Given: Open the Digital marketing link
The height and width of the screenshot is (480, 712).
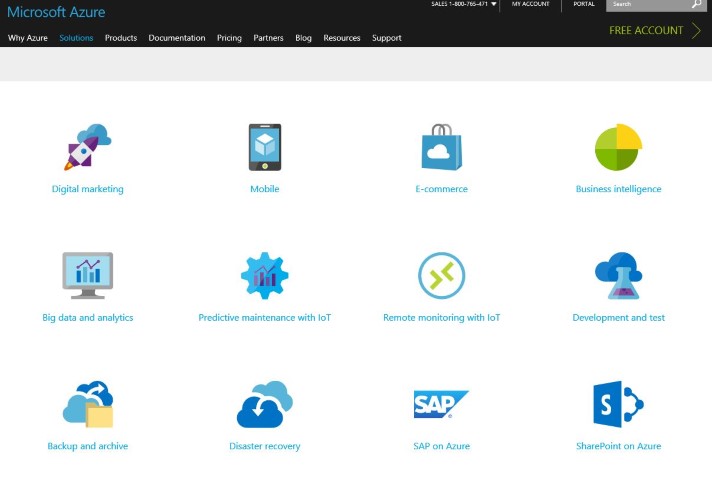Looking at the screenshot, I should coord(88,189).
